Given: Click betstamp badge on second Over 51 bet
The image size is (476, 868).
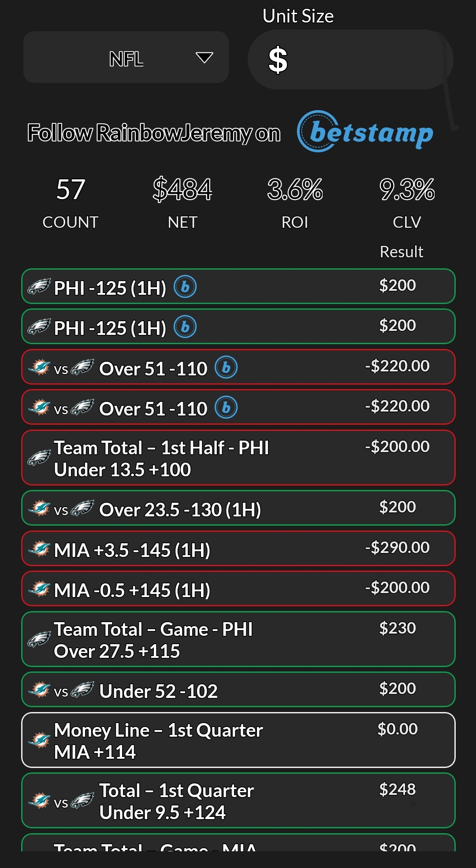Looking at the screenshot, I should (x=226, y=408).
